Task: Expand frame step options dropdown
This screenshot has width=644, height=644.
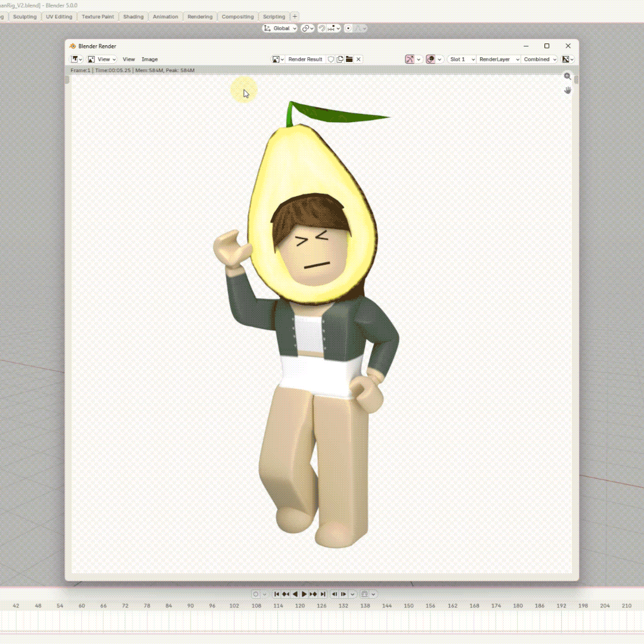Action: [352, 594]
